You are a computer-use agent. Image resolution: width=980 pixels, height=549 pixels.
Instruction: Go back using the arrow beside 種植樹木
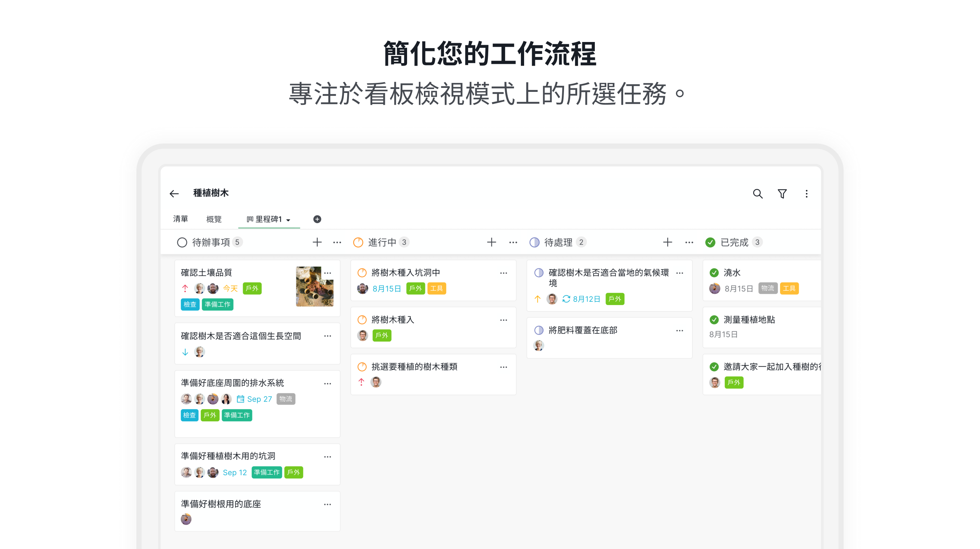click(174, 193)
